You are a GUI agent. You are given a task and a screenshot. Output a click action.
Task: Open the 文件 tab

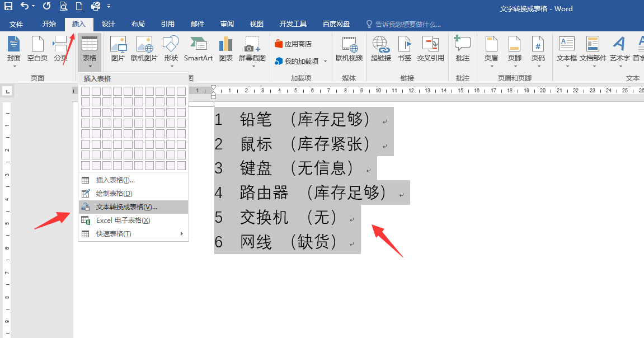tap(16, 24)
